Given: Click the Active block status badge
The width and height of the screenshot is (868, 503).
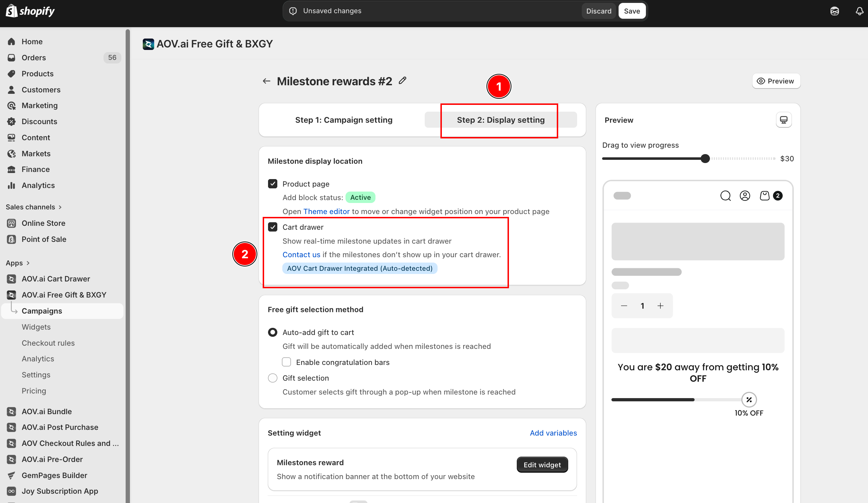Looking at the screenshot, I should click(360, 197).
